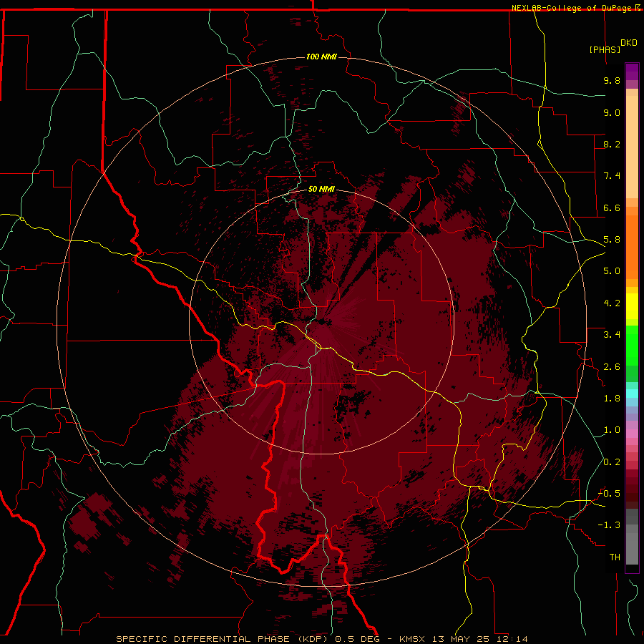
Task: Pick the cyan swatch on the color bar
Action: tap(632, 393)
